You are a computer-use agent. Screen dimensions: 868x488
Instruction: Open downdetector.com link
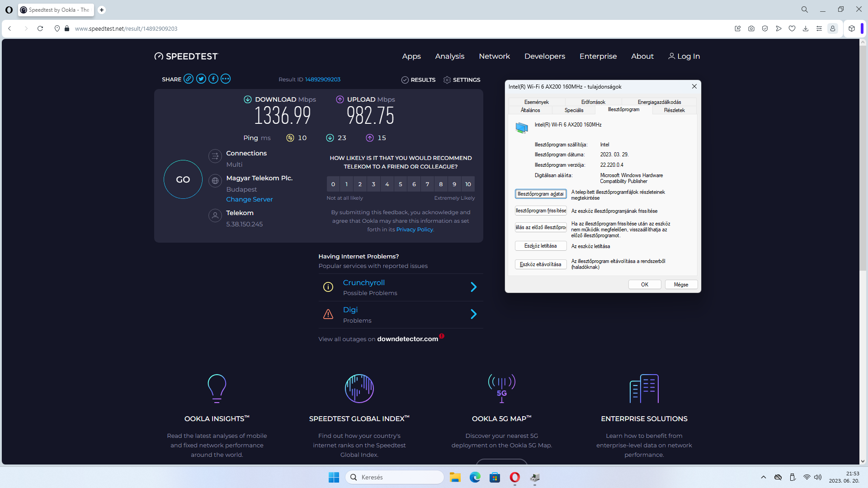[x=407, y=339]
